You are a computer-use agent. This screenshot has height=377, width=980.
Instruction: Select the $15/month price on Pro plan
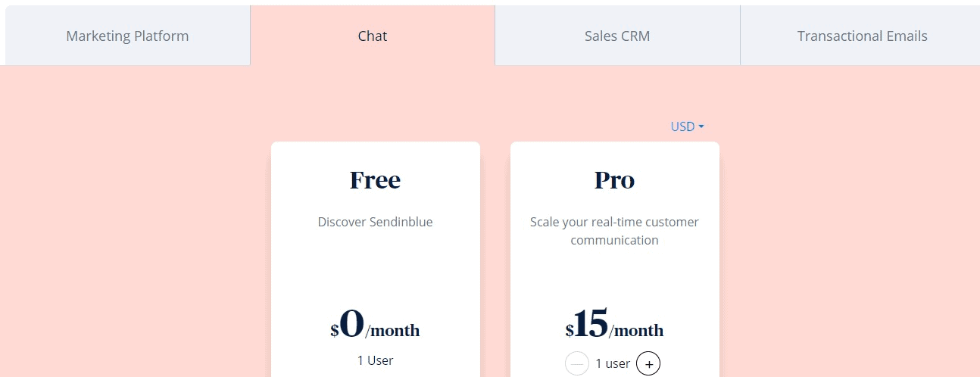[x=614, y=324]
